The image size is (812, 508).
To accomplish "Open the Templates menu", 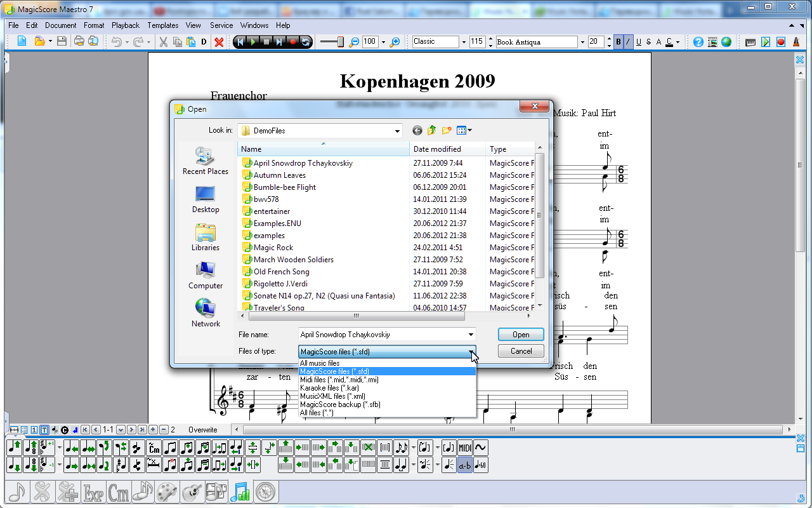I will click(x=163, y=25).
